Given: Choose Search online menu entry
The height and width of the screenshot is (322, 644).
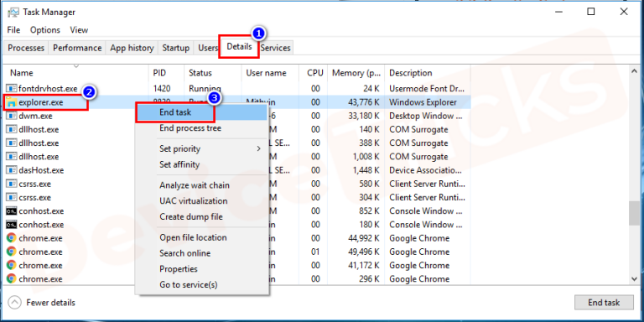Looking at the screenshot, I should pos(184,253).
